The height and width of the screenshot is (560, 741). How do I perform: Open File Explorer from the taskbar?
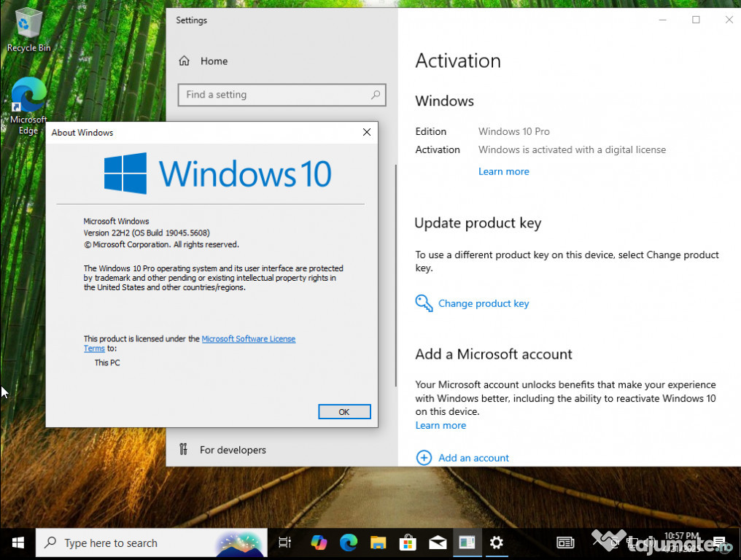coord(378,543)
